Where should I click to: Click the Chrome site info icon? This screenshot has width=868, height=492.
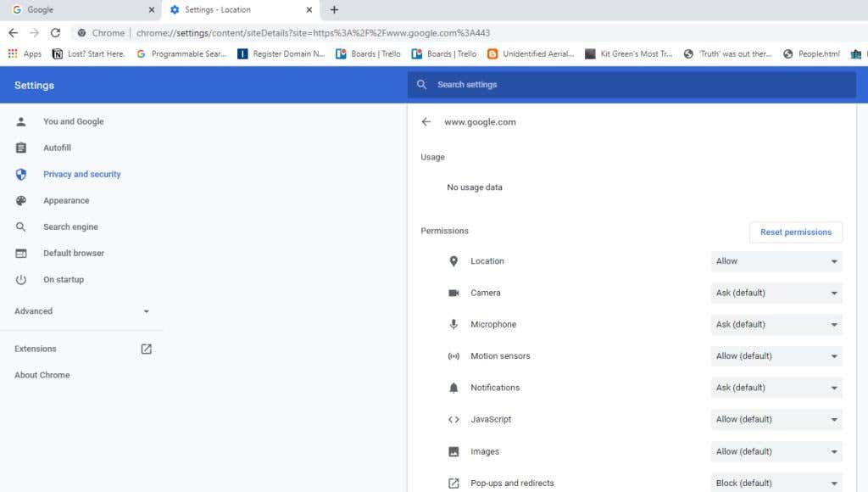coord(82,33)
